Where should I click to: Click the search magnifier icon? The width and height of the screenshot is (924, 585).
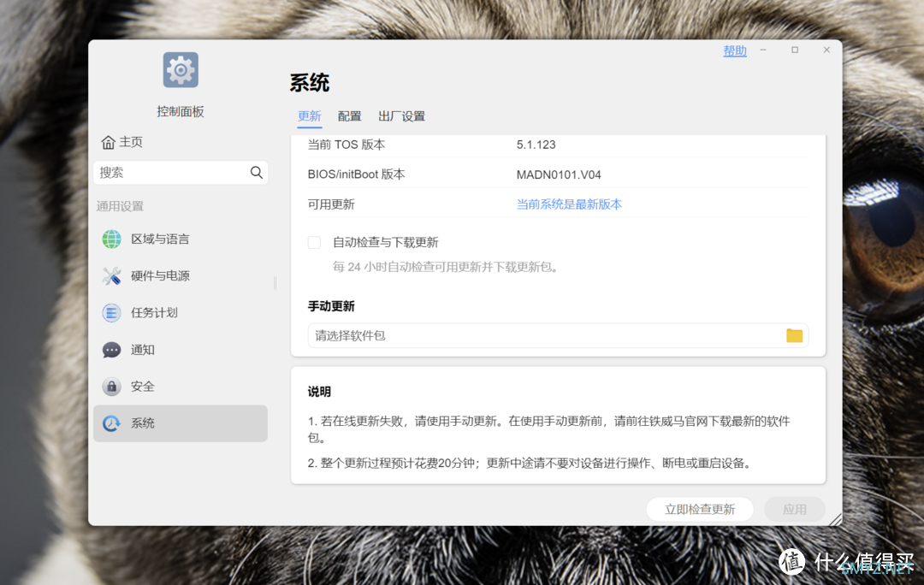257,173
